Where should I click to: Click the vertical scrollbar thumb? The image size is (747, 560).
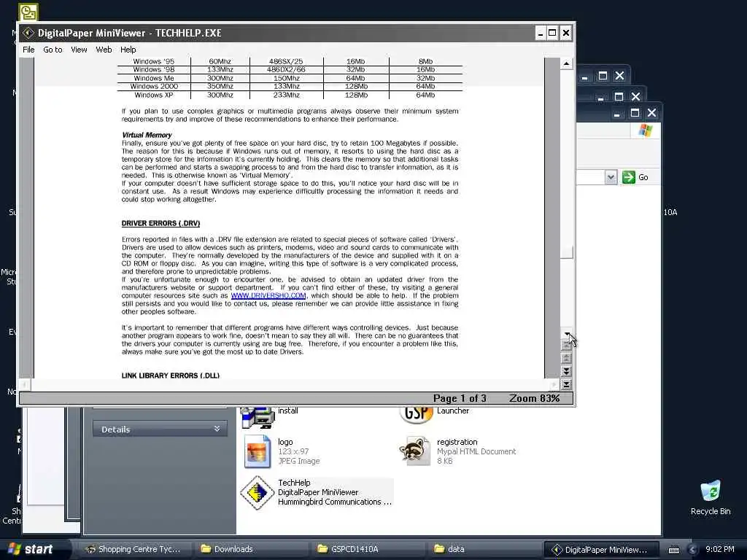pyautogui.click(x=566, y=252)
